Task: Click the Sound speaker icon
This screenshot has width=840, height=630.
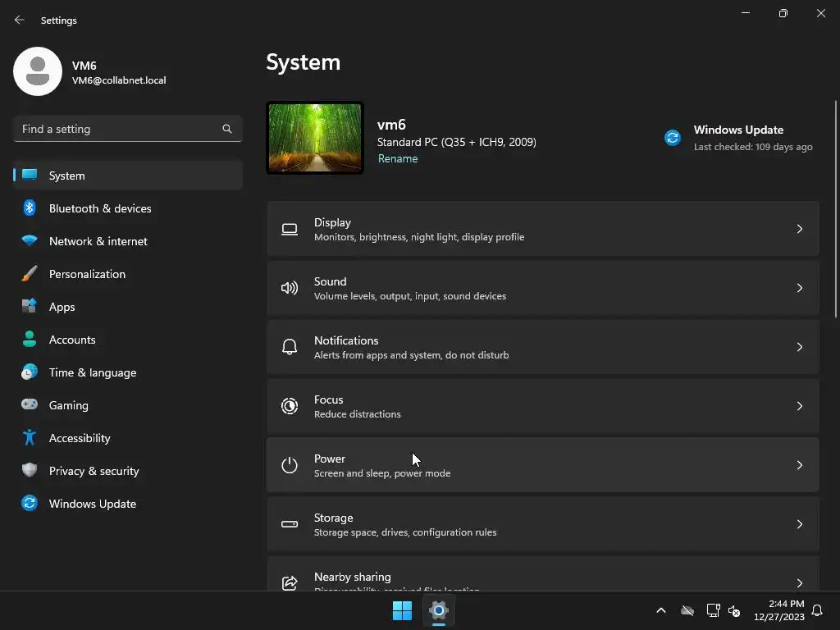Action: tap(290, 288)
